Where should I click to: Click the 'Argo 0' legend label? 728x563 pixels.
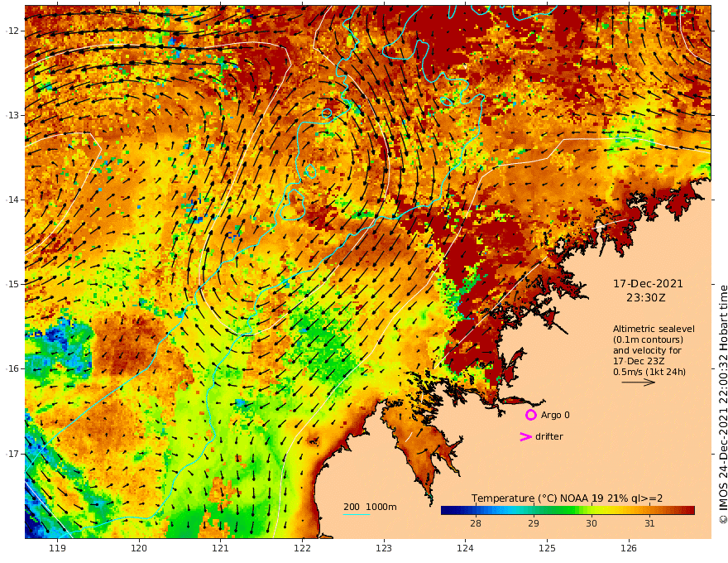555,415
